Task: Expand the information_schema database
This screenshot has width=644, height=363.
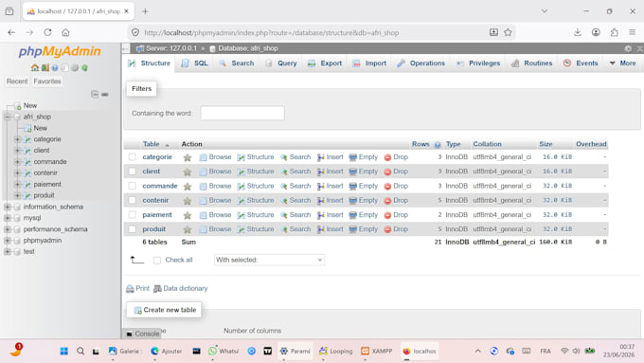Action: pos(8,207)
